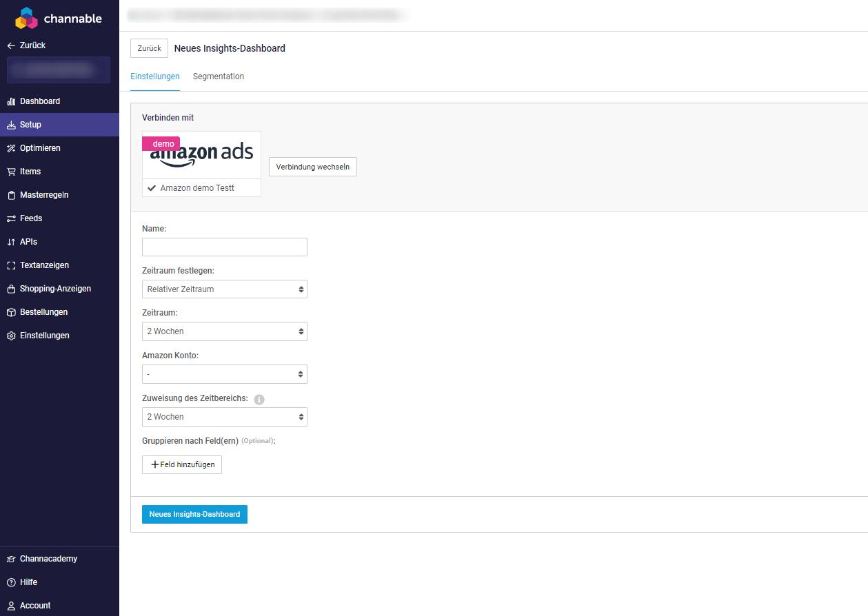Click the Feld hinzufügen button
The width and height of the screenshot is (868, 616).
pyautogui.click(x=182, y=464)
